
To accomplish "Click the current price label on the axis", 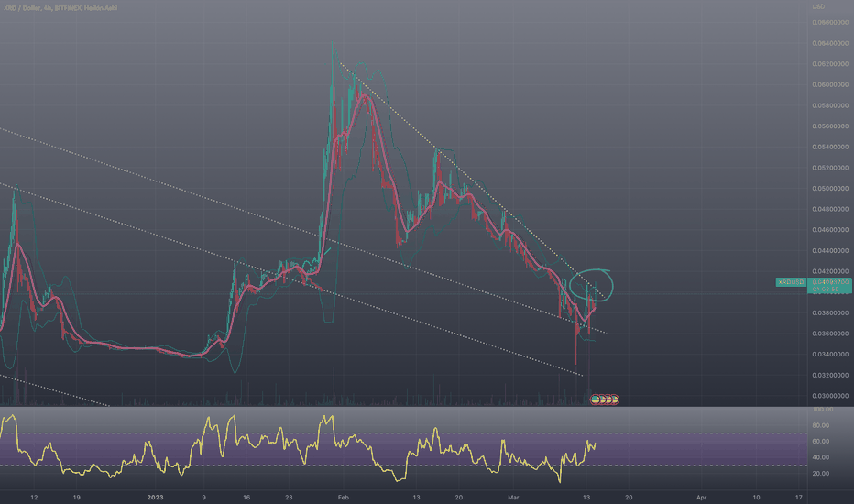I will 829,286.
